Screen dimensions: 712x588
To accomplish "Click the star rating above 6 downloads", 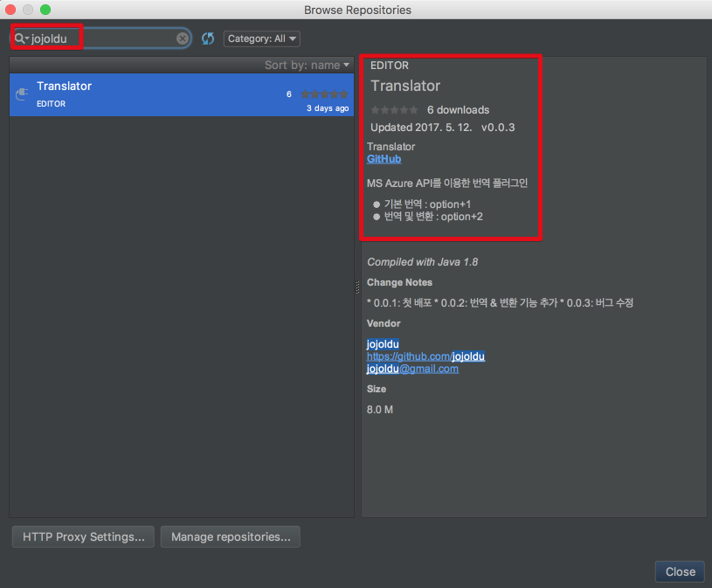I will (394, 110).
